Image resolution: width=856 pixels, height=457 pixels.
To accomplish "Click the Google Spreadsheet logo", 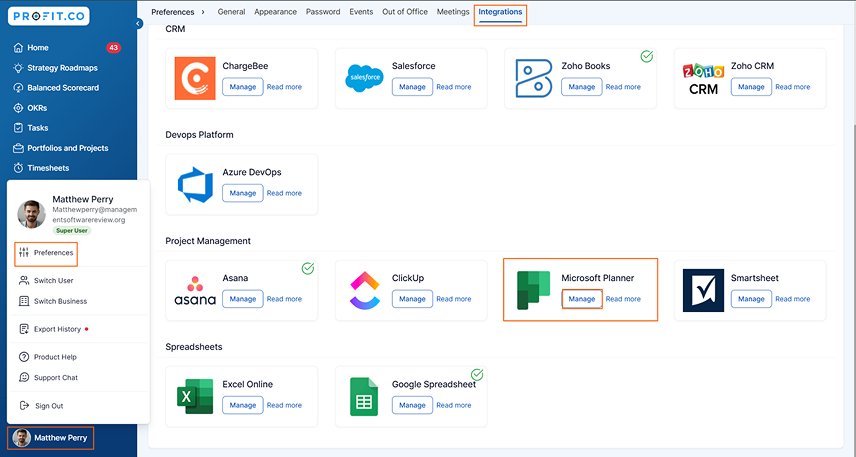I will [x=364, y=397].
